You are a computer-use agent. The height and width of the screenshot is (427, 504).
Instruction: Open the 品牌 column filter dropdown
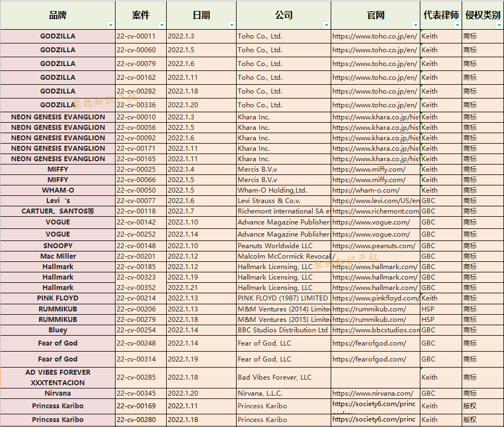(x=111, y=25)
